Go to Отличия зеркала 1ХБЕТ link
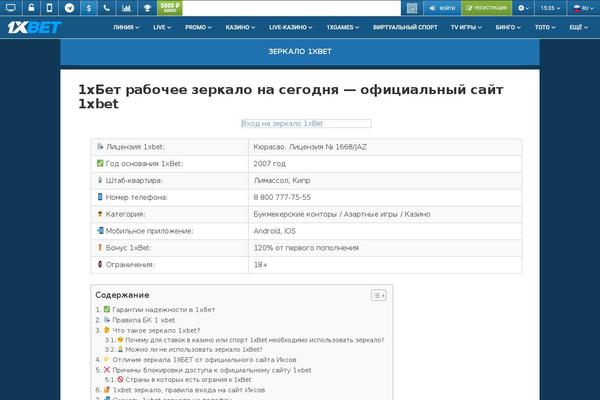This screenshot has width=600, height=400. 204,360
